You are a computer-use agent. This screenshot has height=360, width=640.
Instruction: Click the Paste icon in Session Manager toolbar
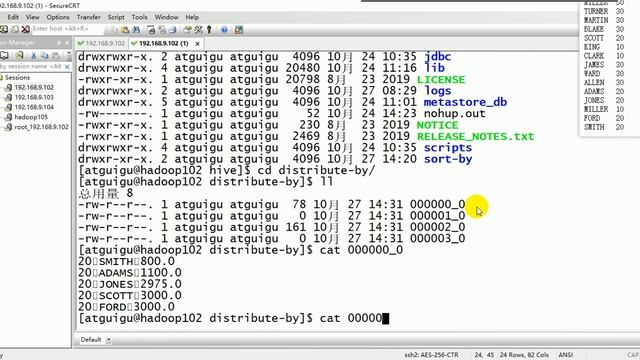point(56,55)
